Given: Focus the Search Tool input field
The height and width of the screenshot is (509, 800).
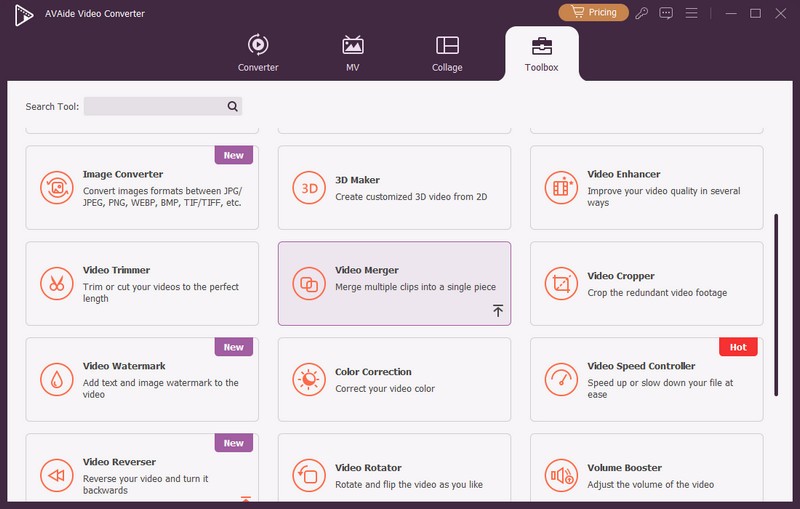Looking at the screenshot, I should tap(163, 106).
